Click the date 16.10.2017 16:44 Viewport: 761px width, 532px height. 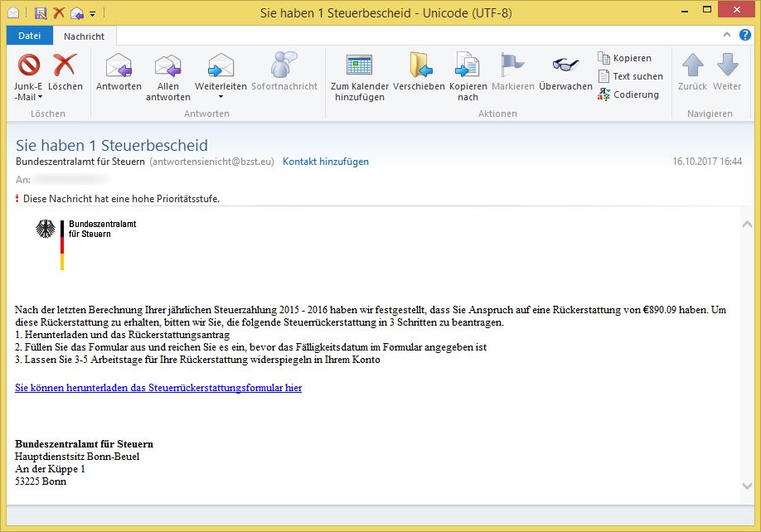(x=706, y=162)
